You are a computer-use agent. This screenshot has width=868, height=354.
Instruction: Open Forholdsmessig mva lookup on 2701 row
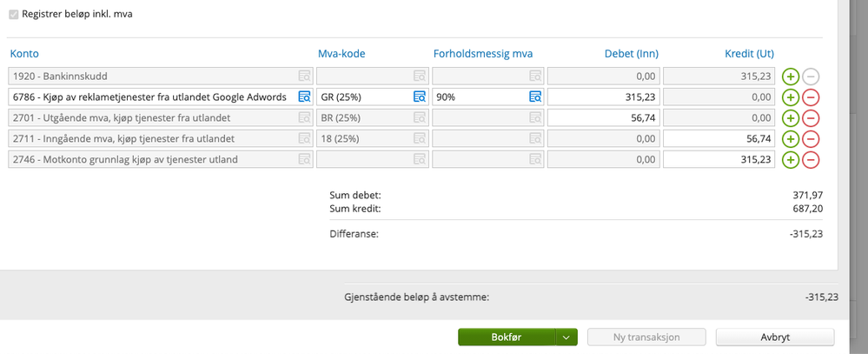pyautogui.click(x=534, y=118)
